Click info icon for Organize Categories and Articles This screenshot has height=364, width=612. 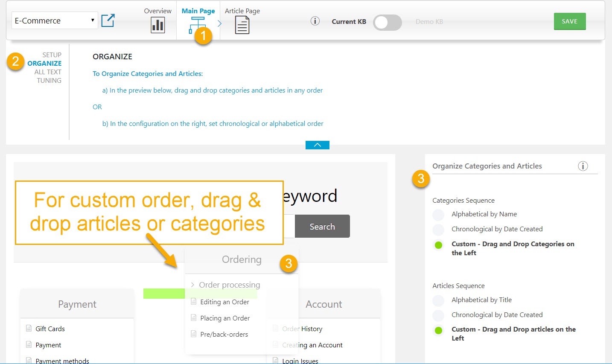[x=583, y=166]
